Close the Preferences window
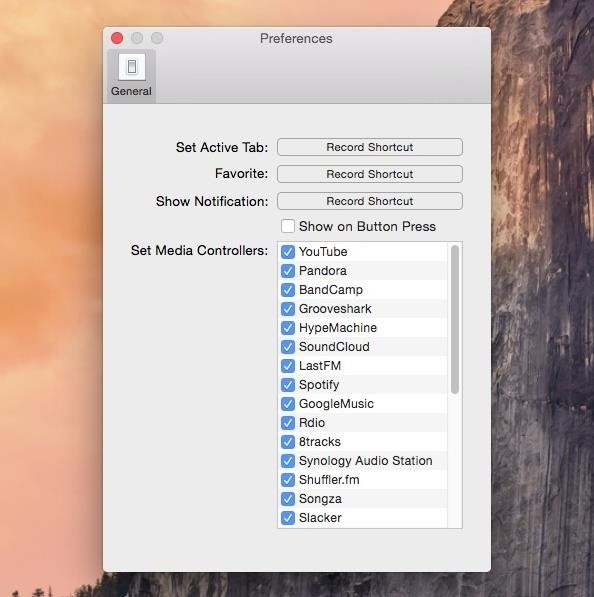This screenshot has height=597, width=594. [117, 38]
